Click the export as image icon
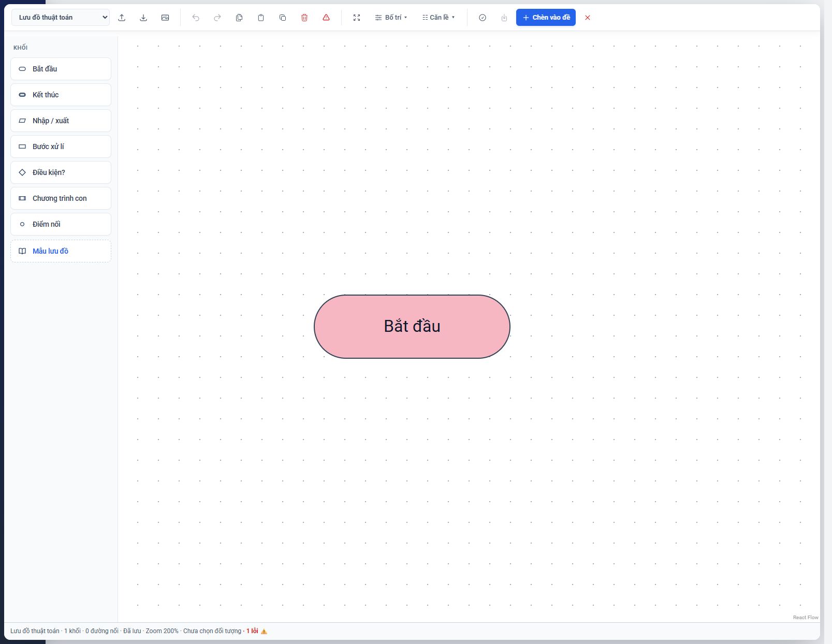Image resolution: width=832 pixels, height=644 pixels. click(165, 18)
